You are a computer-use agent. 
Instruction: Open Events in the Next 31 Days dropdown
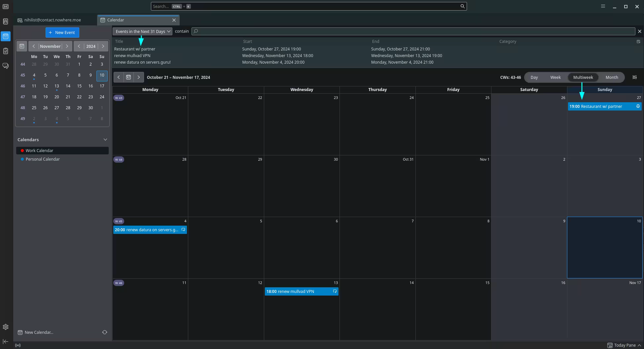tap(142, 31)
